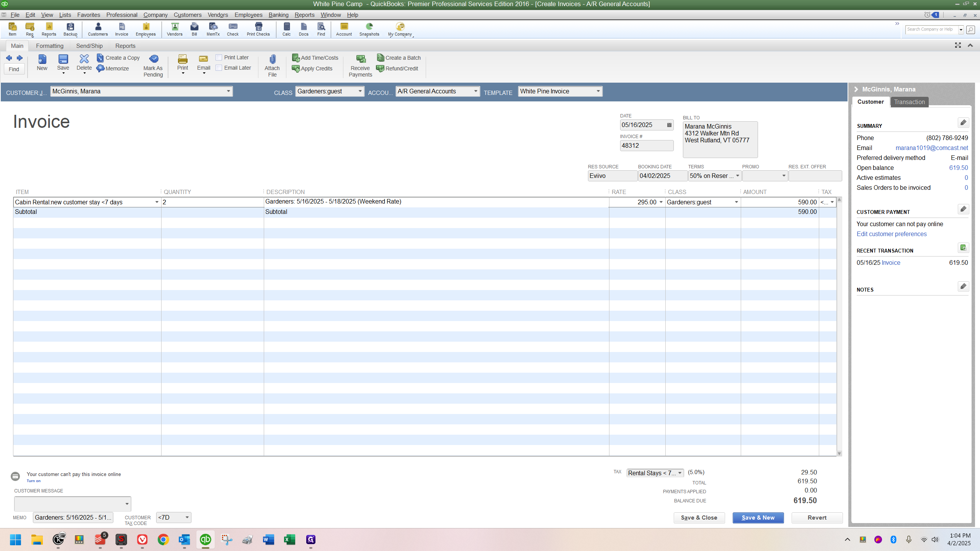
Task: Click Save & Close button
Action: tap(699, 518)
